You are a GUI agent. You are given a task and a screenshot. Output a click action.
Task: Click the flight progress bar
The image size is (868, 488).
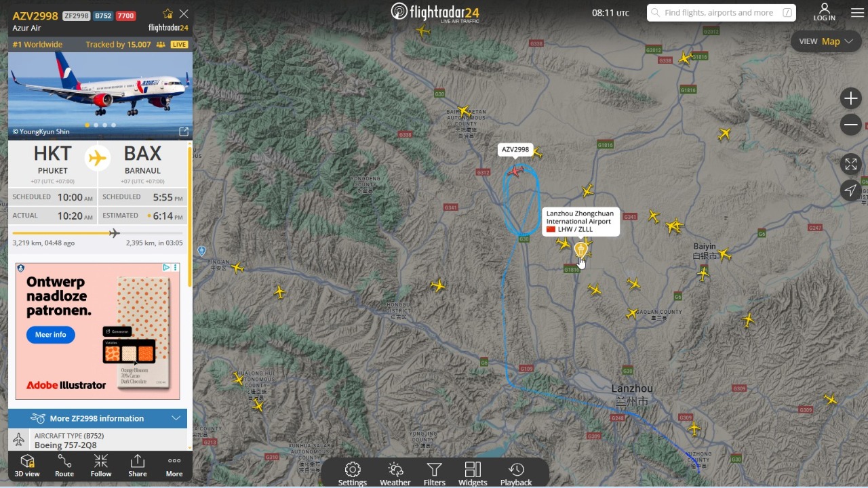pyautogui.click(x=98, y=233)
